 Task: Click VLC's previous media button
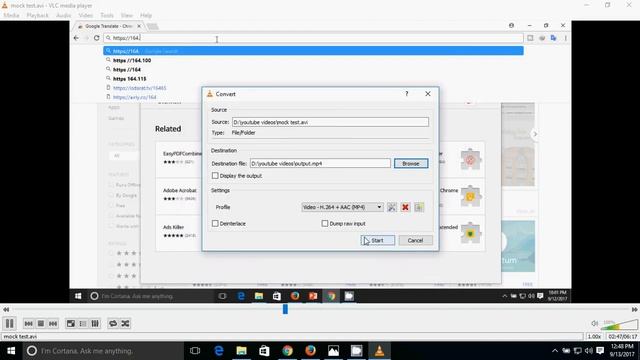coord(29,323)
